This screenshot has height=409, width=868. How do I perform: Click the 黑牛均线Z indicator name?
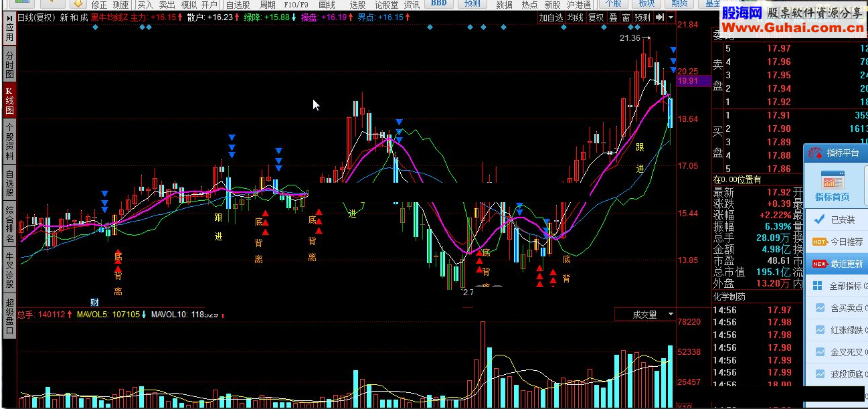(x=109, y=17)
